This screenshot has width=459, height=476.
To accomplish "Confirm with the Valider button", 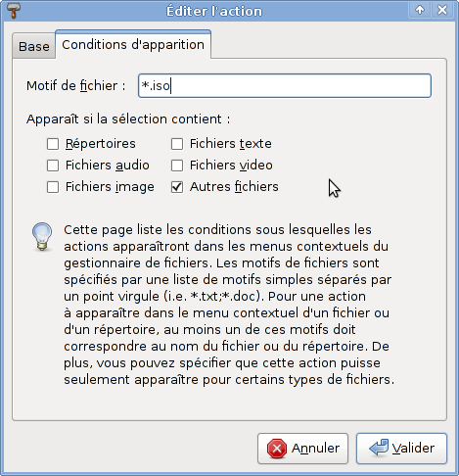I will pos(401,449).
